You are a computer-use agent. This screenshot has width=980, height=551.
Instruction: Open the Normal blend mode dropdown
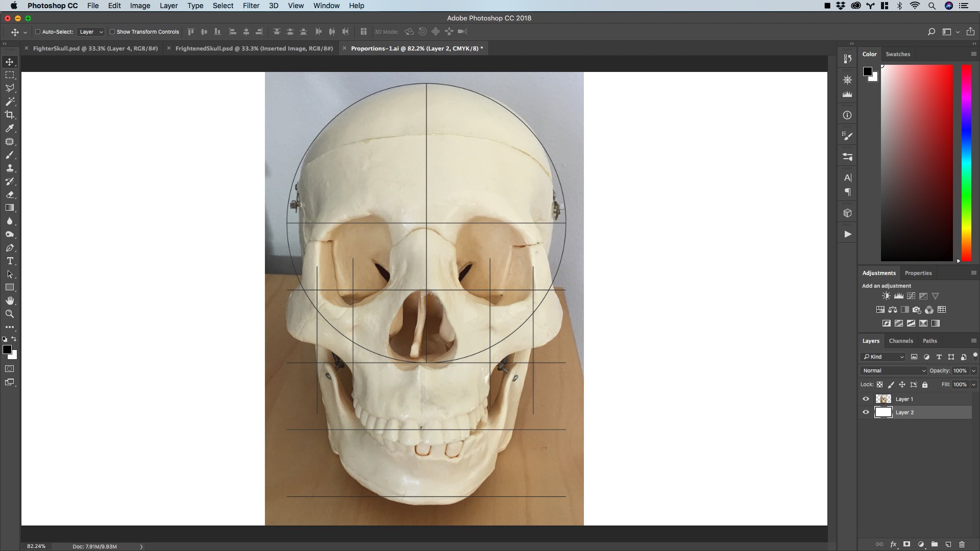pyautogui.click(x=893, y=371)
